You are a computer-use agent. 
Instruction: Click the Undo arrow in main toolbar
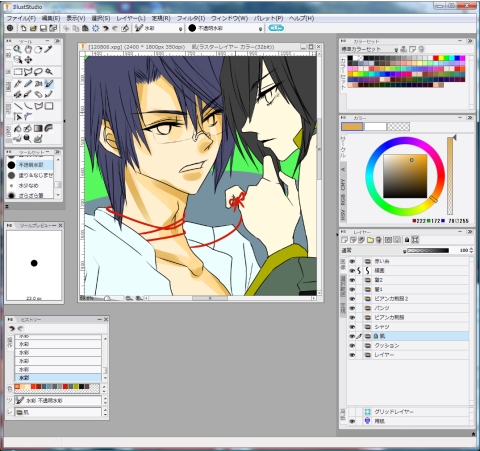click(105, 28)
